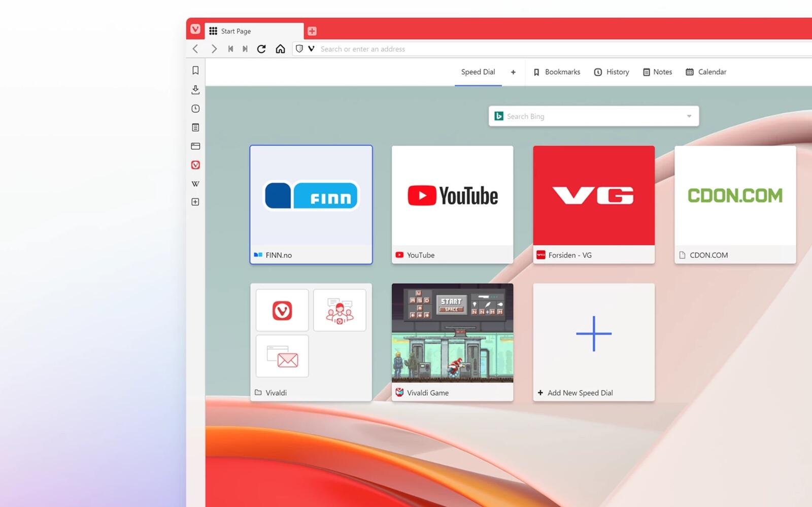812x507 pixels.
Task: Open the Vivaldi Game speed dial
Action: click(x=452, y=342)
